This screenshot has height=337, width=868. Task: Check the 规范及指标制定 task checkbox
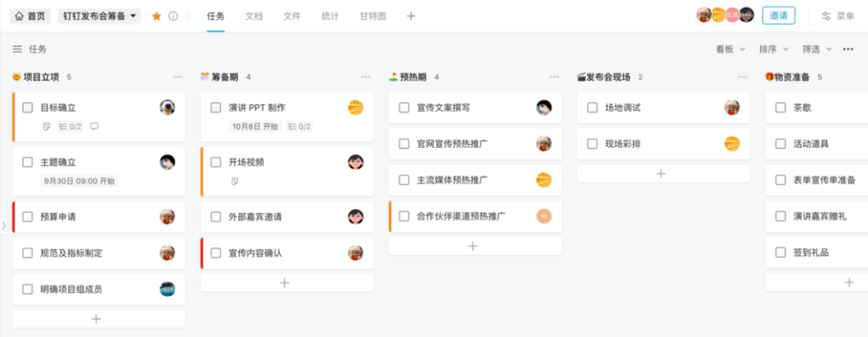(x=27, y=253)
